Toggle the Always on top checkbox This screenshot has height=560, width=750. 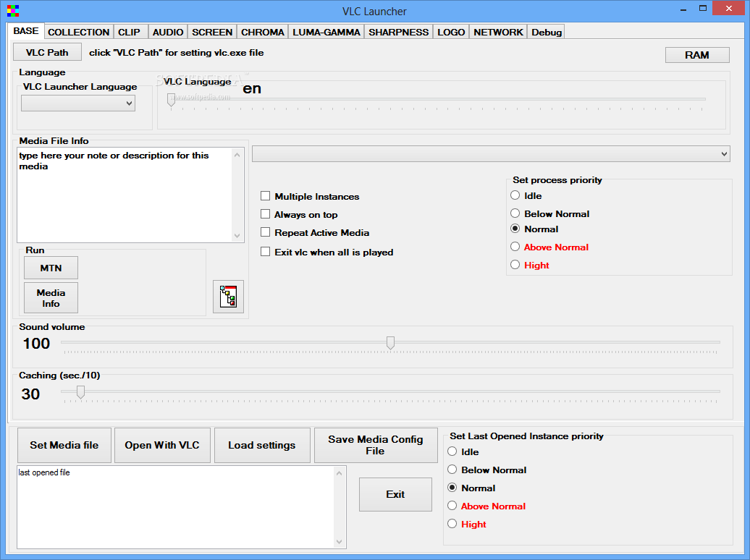pos(266,214)
